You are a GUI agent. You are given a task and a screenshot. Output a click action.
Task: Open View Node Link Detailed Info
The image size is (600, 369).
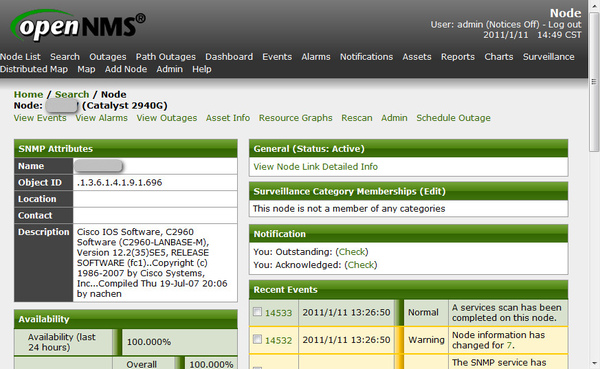[x=315, y=167]
